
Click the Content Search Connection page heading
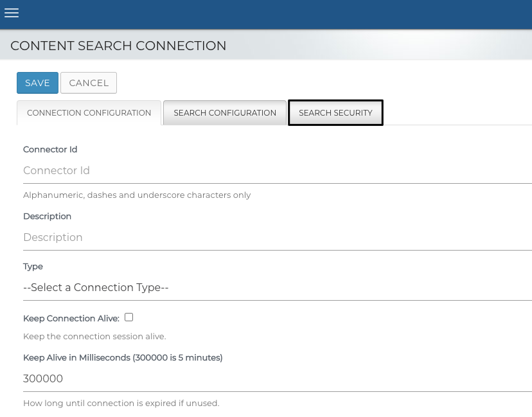(118, 46)
